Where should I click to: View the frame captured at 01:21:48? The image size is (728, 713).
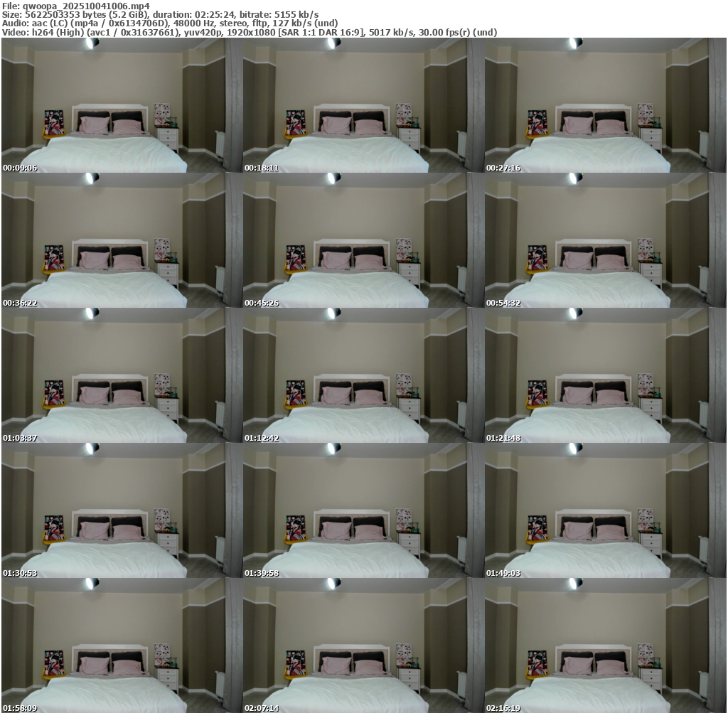[x=606, y=375]
